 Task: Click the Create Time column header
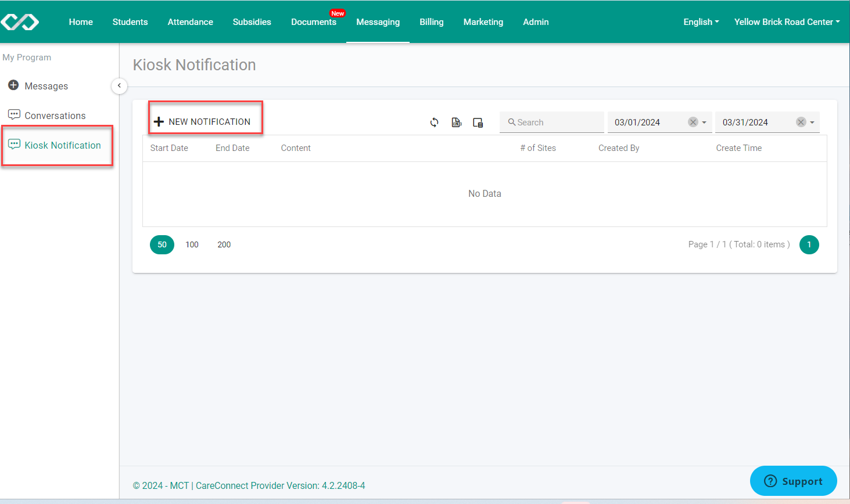[x=739, y=148]
